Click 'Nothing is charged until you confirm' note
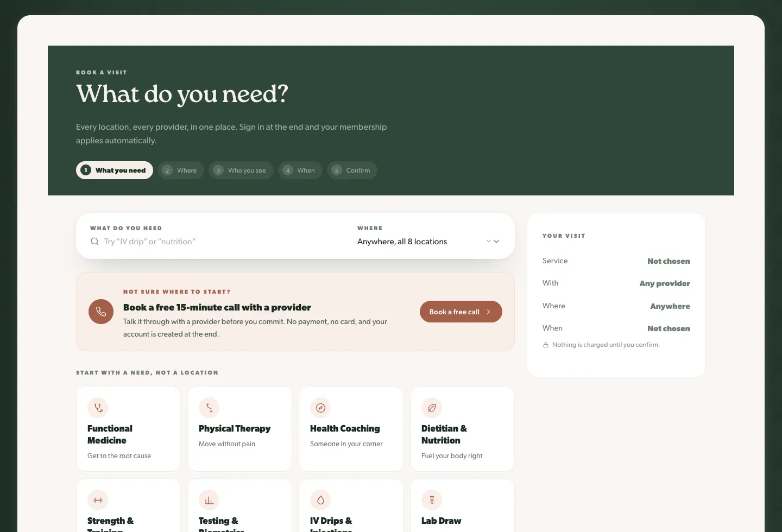 point(606,345)
